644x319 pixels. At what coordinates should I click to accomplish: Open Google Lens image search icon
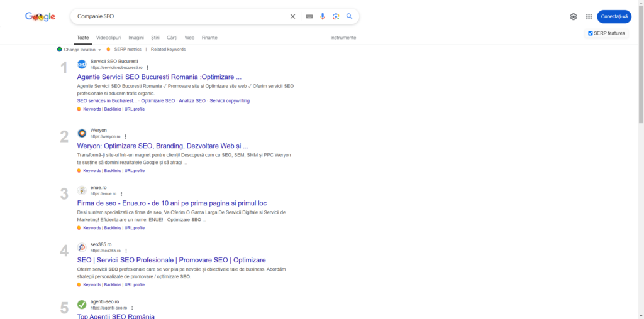coord(336,16)
